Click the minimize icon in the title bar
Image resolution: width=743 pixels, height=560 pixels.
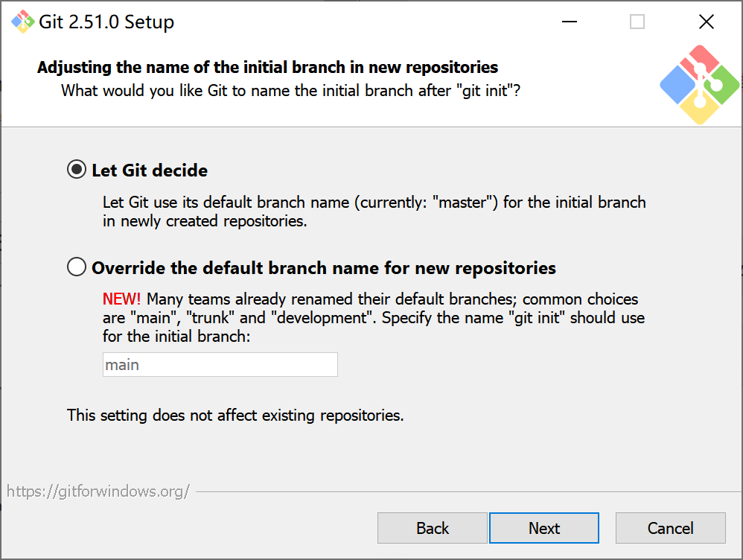569,22
